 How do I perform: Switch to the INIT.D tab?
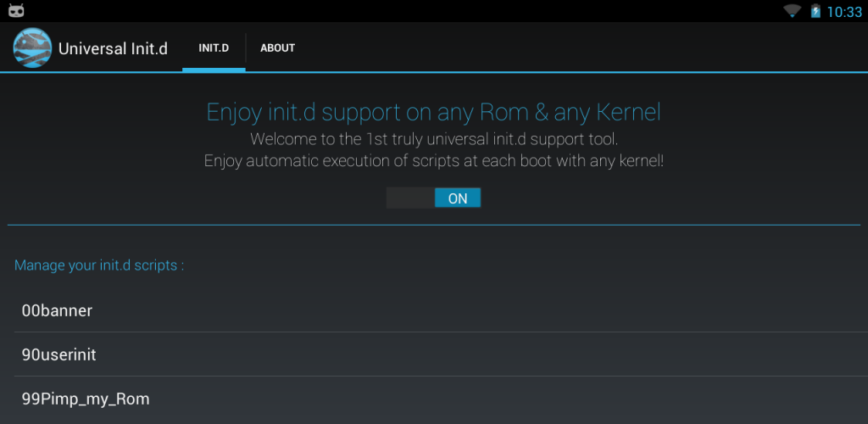(x=214, y=48)
